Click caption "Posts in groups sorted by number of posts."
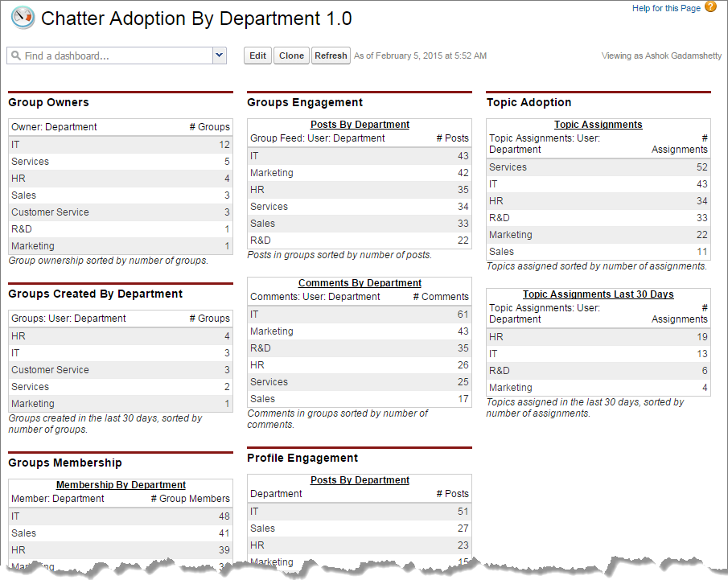The image size is (728, 580). tap(339, 255)
